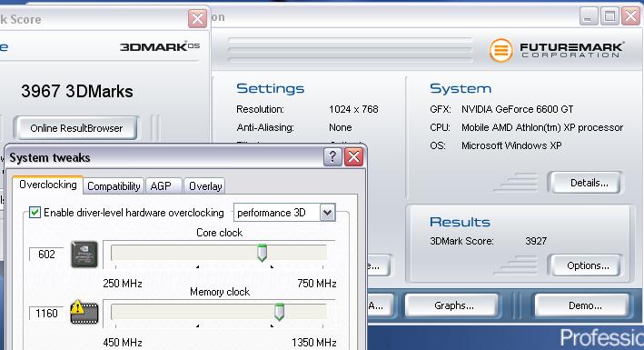This screenshot has height=350, width=644.
Task: Click the NVIDIA GeForce 6600 GT text
Action: tap(517, 109)
